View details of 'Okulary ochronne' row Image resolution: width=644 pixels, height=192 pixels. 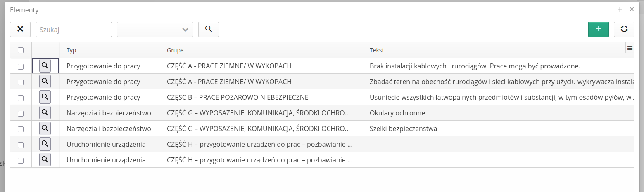pyautogui.click(x=45, y=113)
